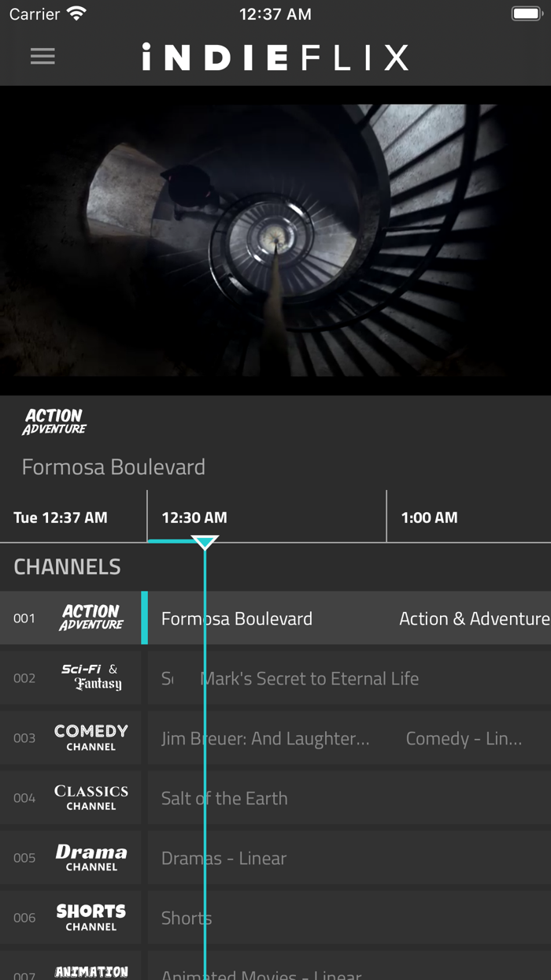551x980 pixels.
Task: Select the Shorts Channel logo
Action: pos(92,916)
